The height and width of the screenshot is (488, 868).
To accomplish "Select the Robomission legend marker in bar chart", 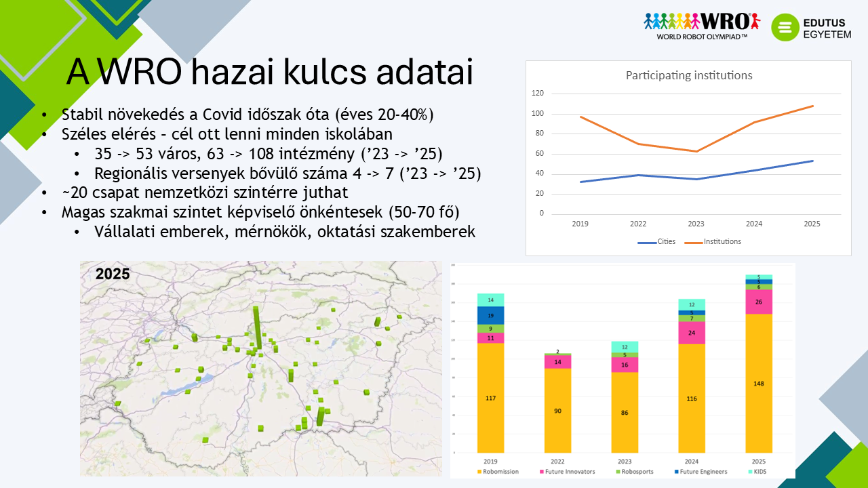I will pos(479,472).
